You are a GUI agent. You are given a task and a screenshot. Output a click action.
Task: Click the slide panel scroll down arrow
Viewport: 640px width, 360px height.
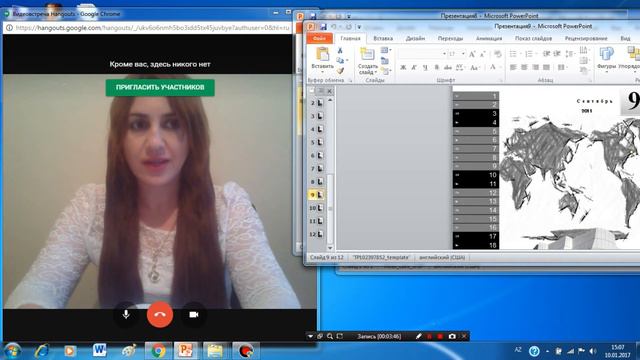pyautogui.click(x=330, y=248)
